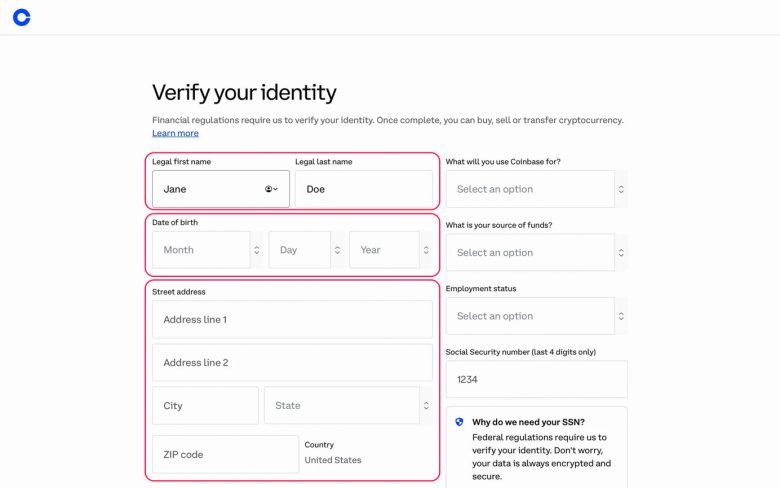Click the Social Security number field
This screenshot has height=488, width=780.
coord(536,380)
